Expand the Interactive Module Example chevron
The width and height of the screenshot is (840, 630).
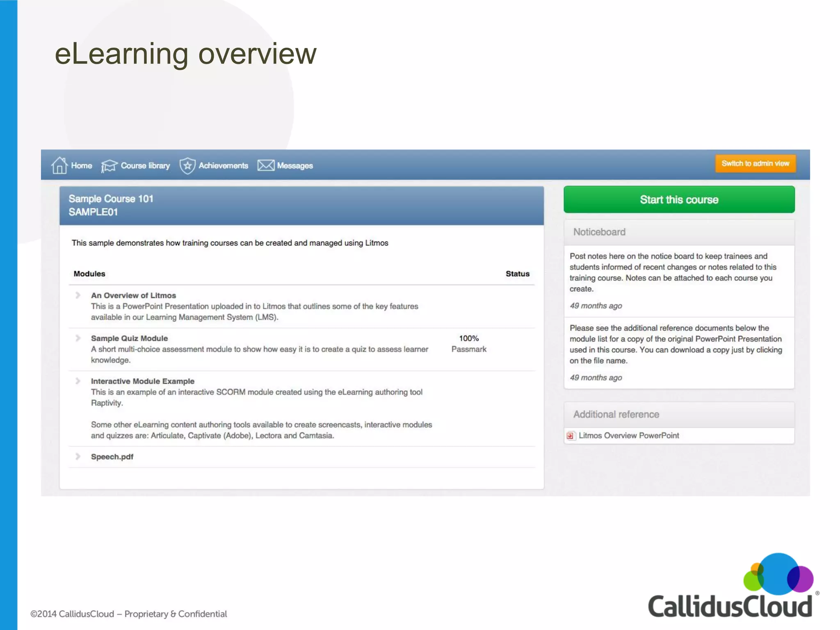click(x=78, y=381)
